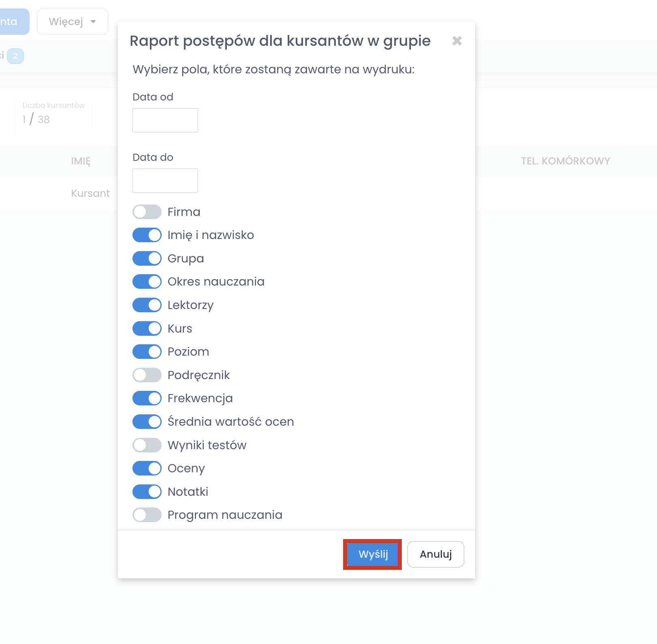Enable the Wyniki testów toggle
This screenshot has width=657, height=644.
click(x=147, y=445)
